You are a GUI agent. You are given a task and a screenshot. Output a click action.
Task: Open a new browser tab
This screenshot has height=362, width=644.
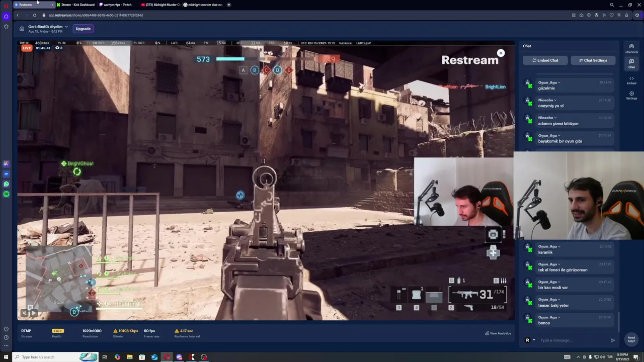click(x=229, y=5)
